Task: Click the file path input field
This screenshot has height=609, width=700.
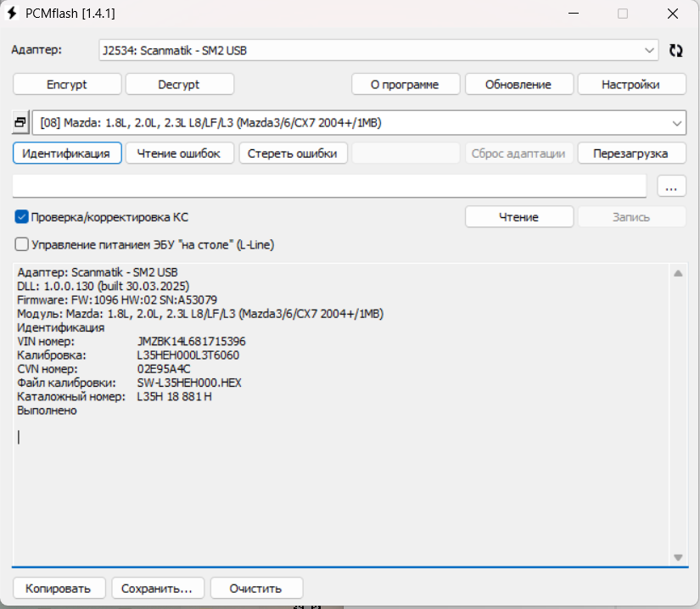Action: pos(329,186)
